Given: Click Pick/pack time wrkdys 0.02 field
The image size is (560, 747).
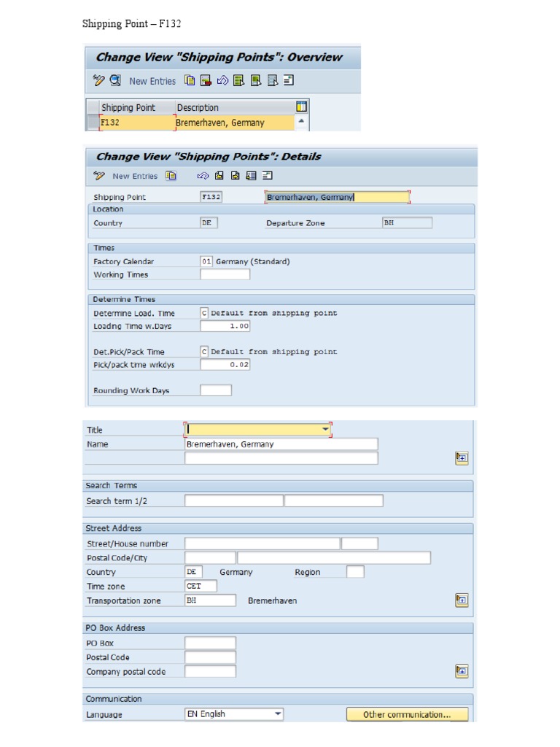Looking at the screenshot, I should click(x=225, y=365).
